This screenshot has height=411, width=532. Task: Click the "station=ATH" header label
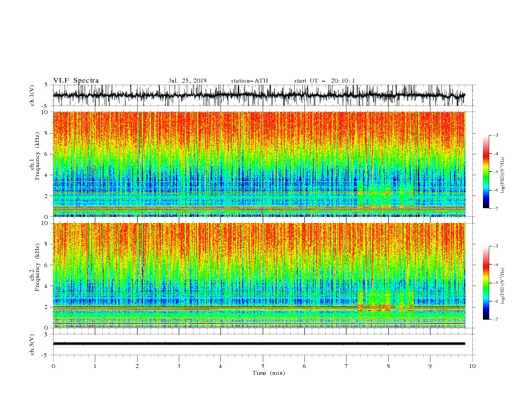[249, 81]
